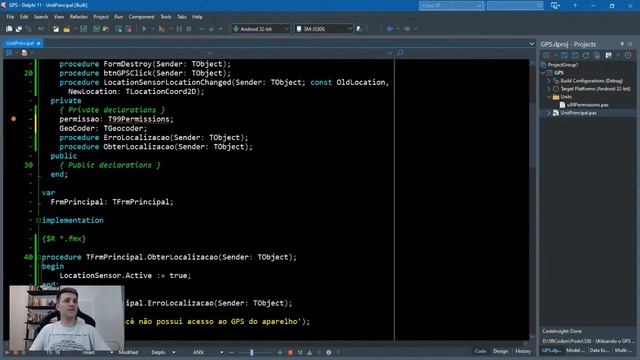Click the green Run arrow icon

(x=144, y=29)
